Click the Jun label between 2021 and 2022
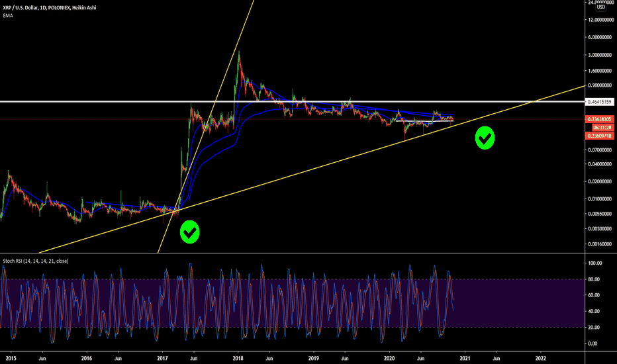The height and width of the screenshot is (364, 617). coord(497,359)
